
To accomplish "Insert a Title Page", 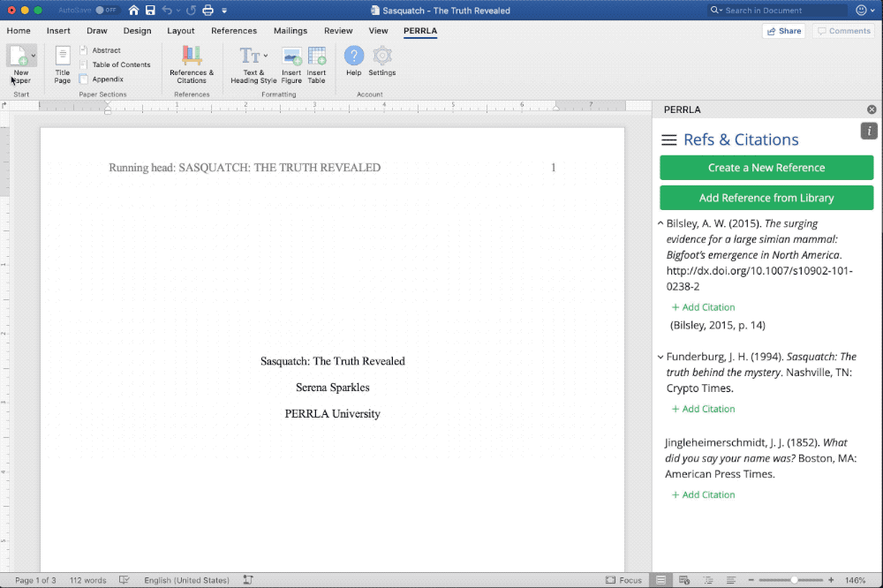I will (62, 64).
